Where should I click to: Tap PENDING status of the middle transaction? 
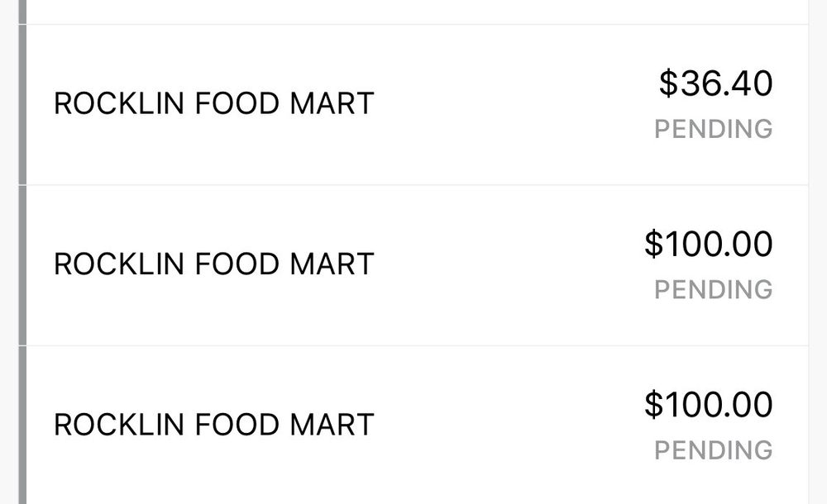[713, 289]
